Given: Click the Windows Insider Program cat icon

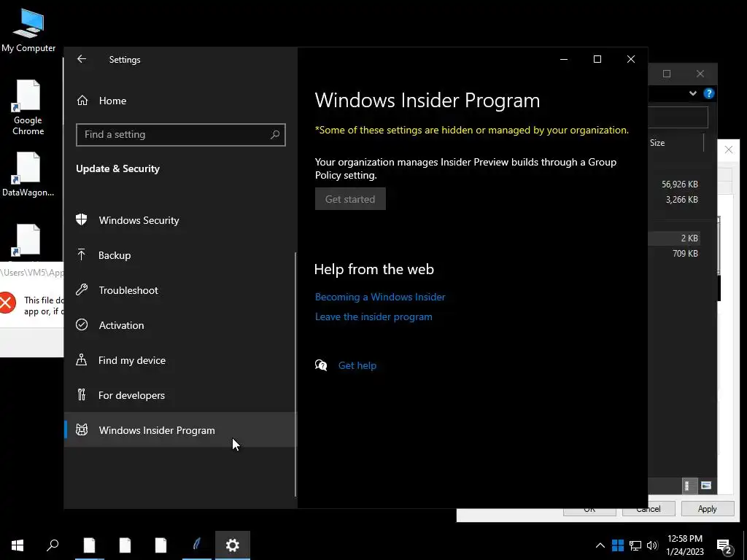Looking at the screenshot, I should [82, 429].
